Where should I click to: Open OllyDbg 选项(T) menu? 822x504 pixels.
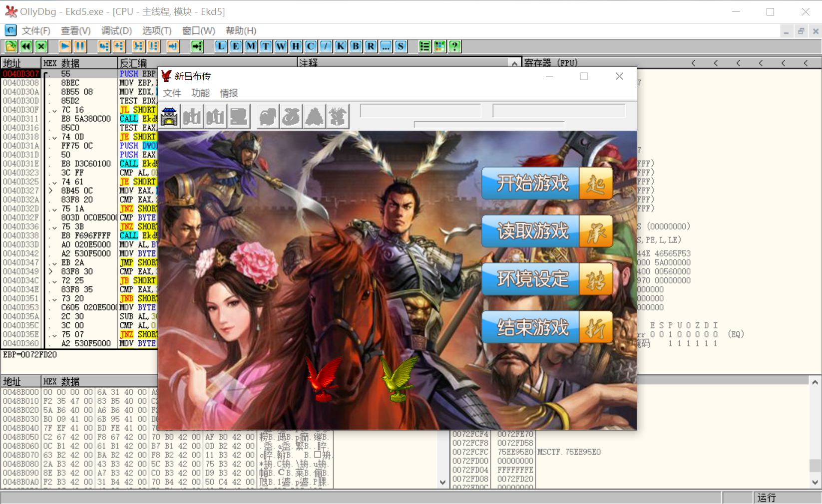click(157, 31)
